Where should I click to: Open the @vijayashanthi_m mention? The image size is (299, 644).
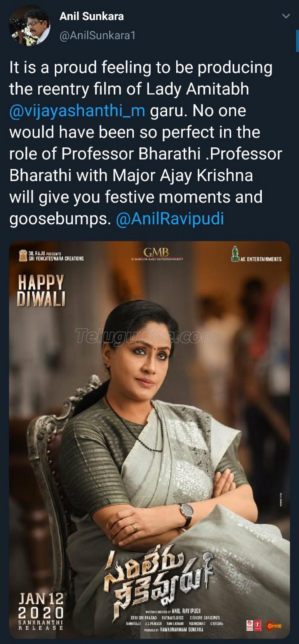[77, 111]
